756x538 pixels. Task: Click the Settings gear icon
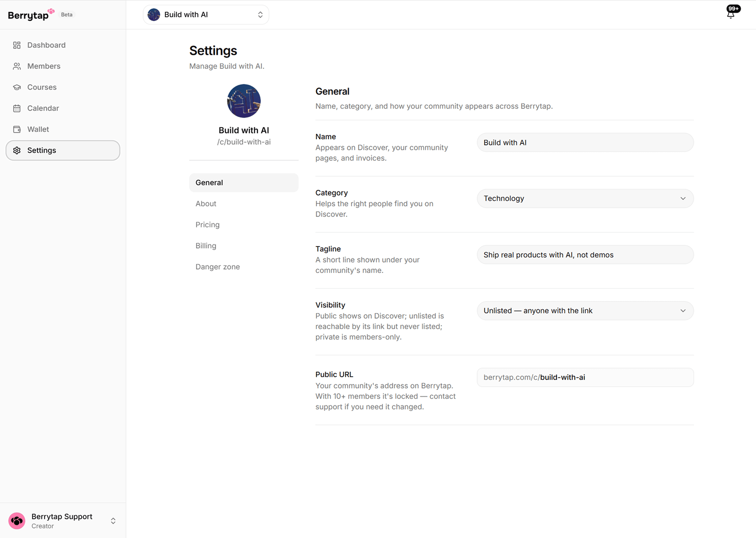(x=17, y=151)
